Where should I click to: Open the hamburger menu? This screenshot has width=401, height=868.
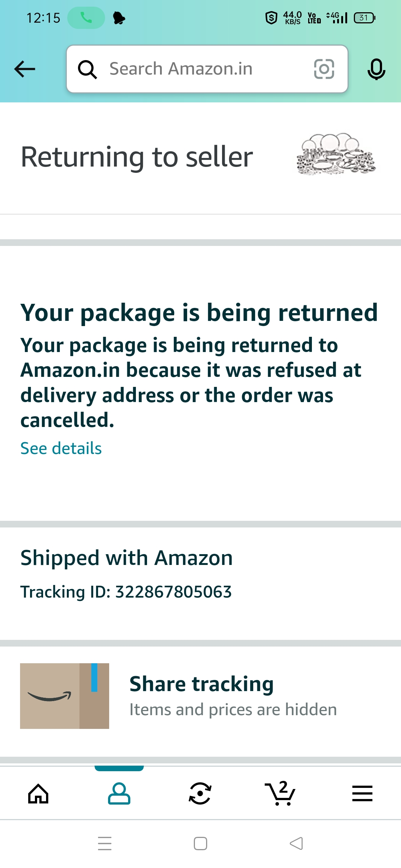(x=362, y=794)
